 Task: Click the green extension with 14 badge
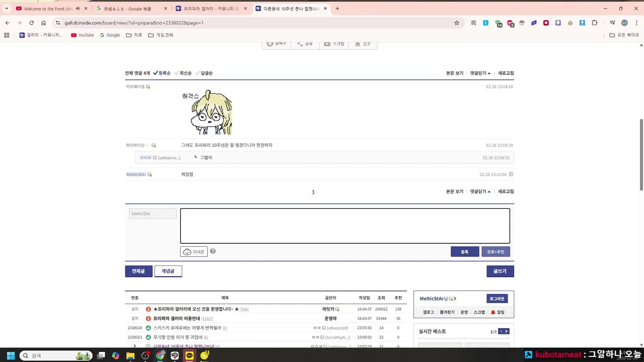point(498,23)
